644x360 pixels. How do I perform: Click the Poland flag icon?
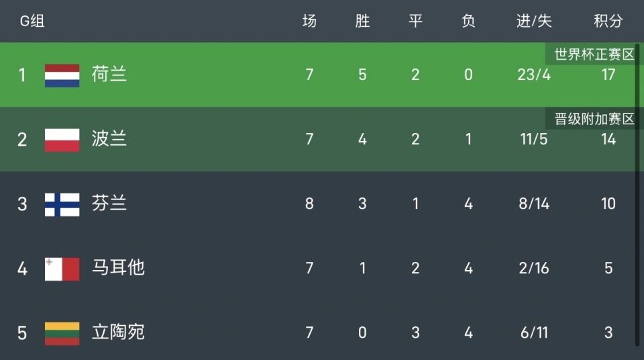tap(62, 140)
